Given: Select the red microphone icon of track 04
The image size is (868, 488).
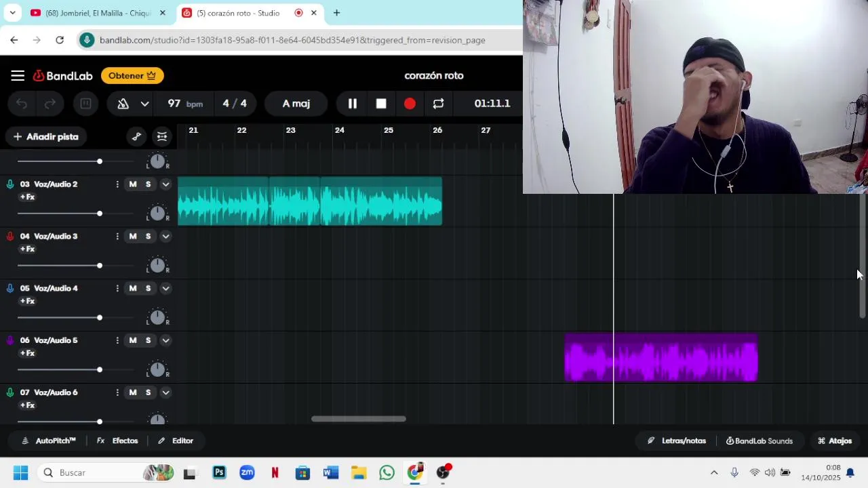Looking at the screenshot, I should click(x=10, y=237).
